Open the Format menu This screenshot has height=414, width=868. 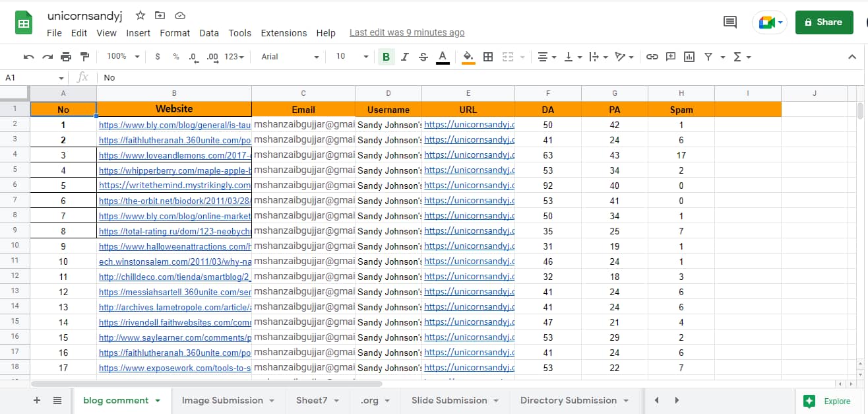175,33
